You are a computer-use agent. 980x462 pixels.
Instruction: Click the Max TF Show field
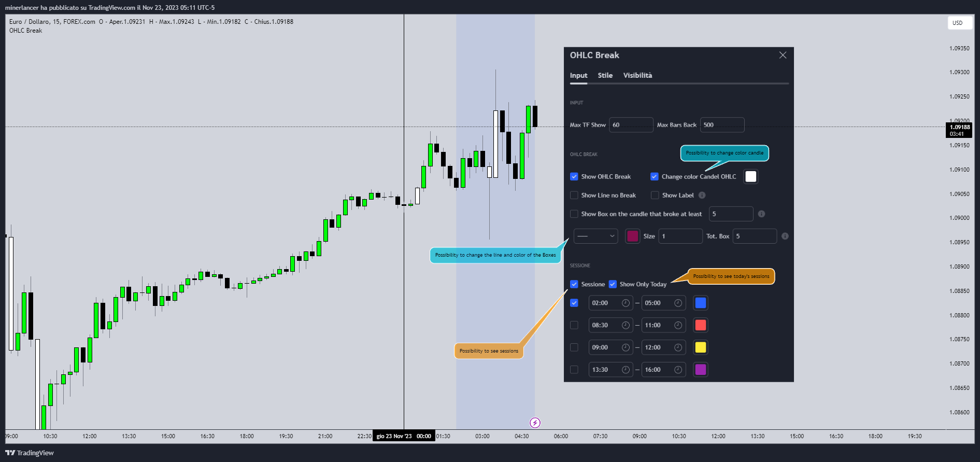(631, 125)
